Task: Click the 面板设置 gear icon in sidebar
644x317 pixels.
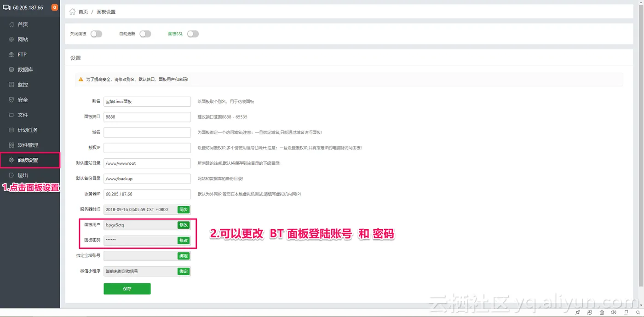Action: point(11,160)
